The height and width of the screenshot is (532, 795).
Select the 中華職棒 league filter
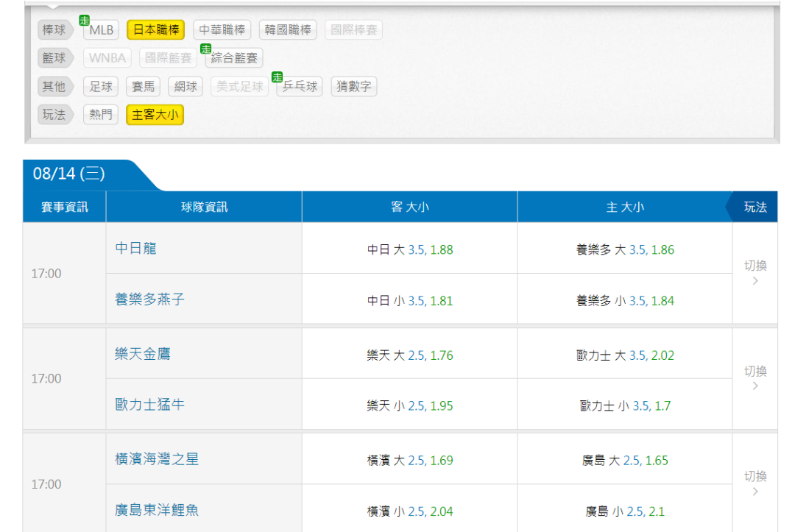(222, 30)
